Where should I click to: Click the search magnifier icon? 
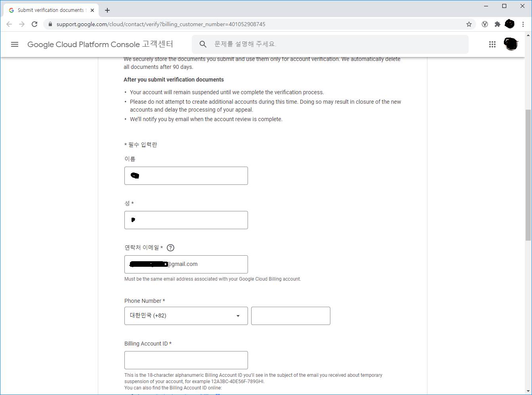tap(203, 44)
